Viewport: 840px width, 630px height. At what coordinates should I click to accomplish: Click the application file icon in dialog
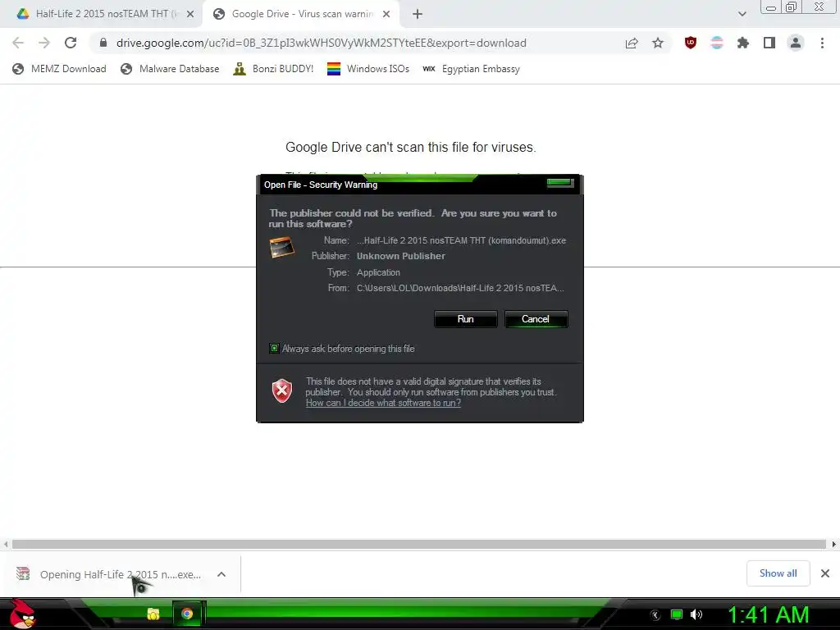coord(282,248)
